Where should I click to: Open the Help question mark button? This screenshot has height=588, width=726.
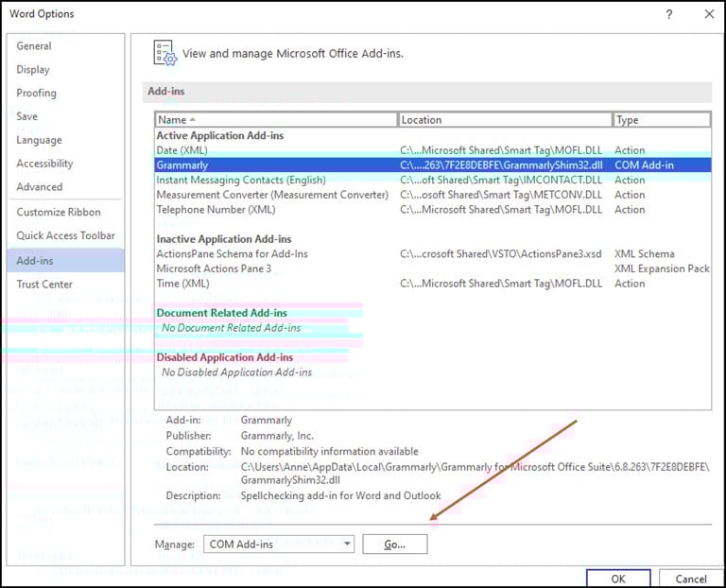(669, 14)
